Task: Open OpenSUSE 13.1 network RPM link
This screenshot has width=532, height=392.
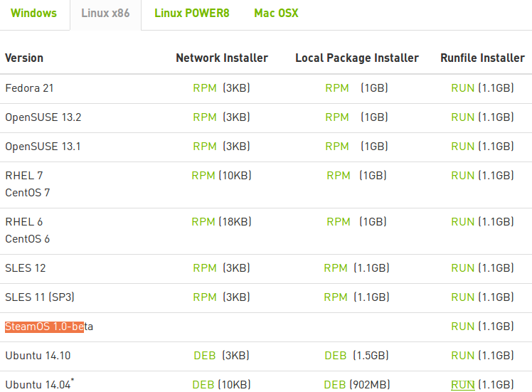Action: [205, 147]
